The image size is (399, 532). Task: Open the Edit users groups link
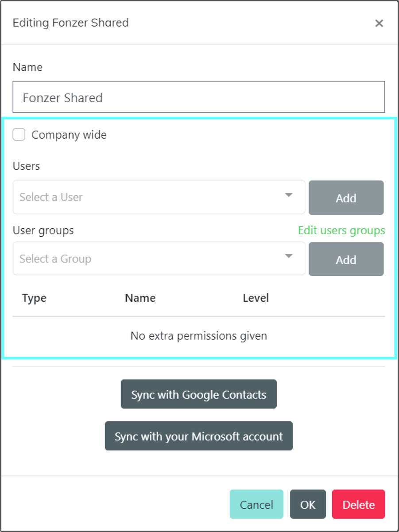(x=341, y=231)
